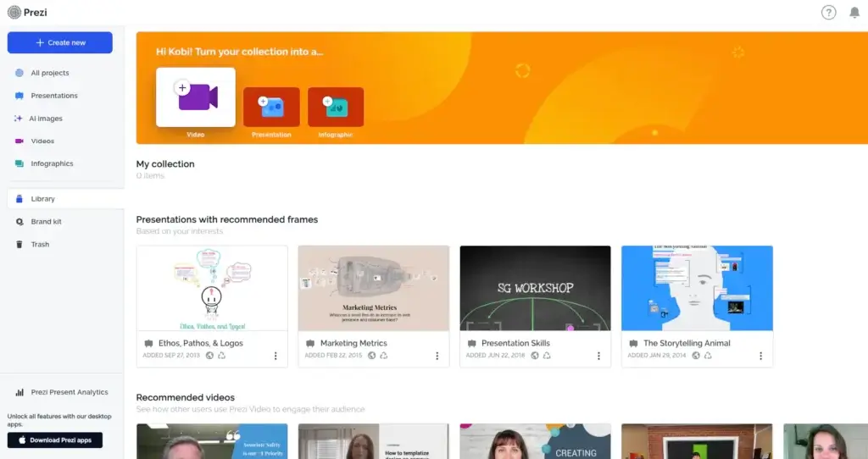Viewport: 868px width, 459px height.
Task: Click the Trash can icon
Action: click(19, 245)
